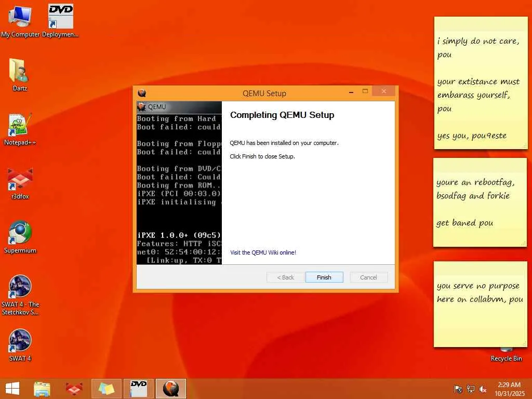This screenshot has height=399, width=532.
Task: Click the QEMU boot console image
Action: [x=179, y=183]
